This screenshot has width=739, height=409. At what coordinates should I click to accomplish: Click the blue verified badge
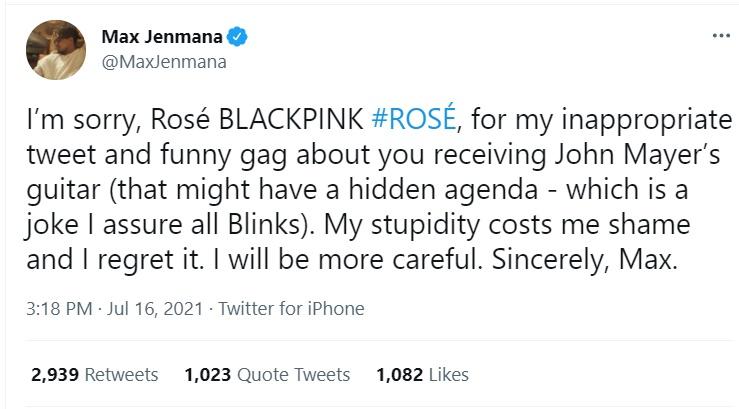(237, 37)
